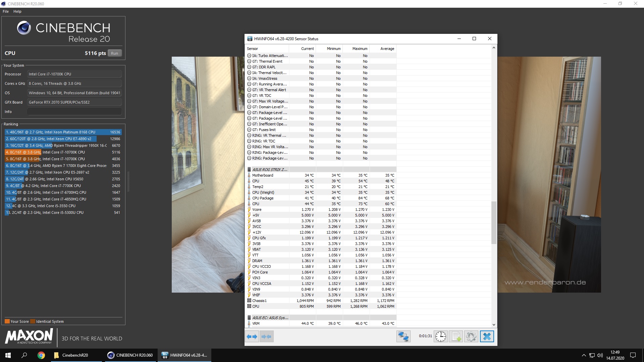
Task: Click the Sensor column header
Action: (267, 49)
